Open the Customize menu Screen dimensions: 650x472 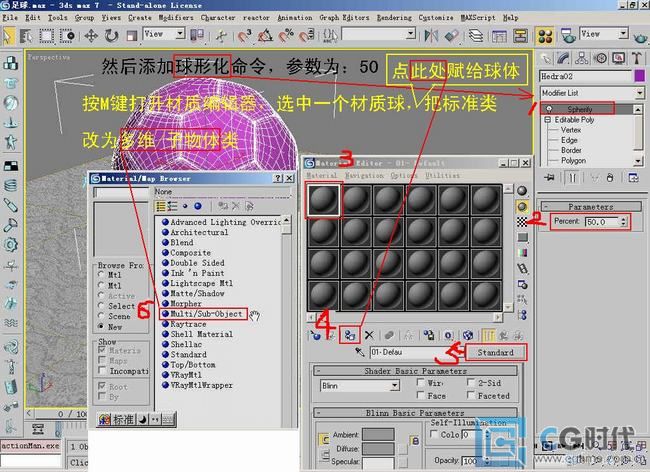point(436,18)
